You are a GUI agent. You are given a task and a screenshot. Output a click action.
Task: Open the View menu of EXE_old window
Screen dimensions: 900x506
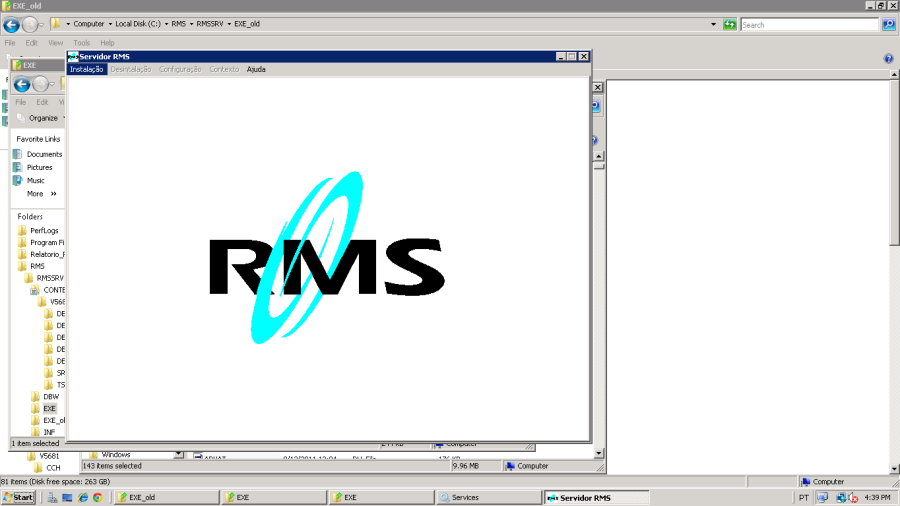(x=55, y=43)
